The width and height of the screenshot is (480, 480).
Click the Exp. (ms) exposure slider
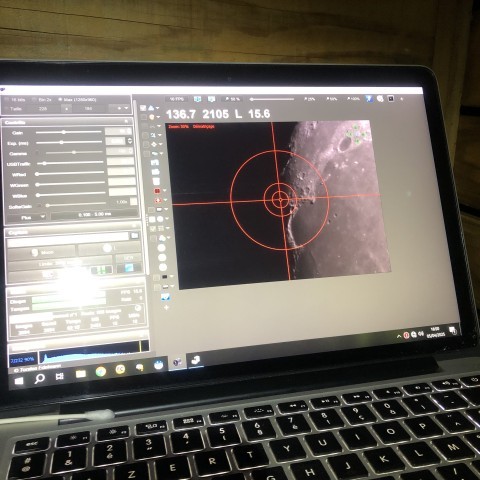[x=69, y=142]
